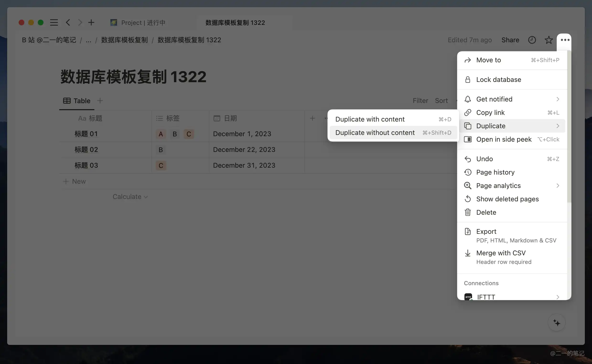
Task: Open 数据库模板复制 breadcrumb link
Action: click(124, 40)
